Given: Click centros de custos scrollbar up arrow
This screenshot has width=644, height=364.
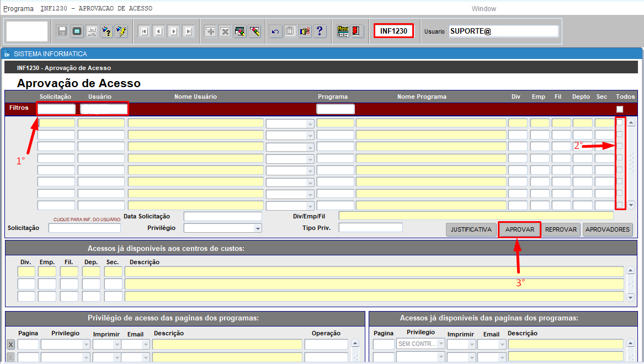Looking at the screenshot, I should 630,270.
